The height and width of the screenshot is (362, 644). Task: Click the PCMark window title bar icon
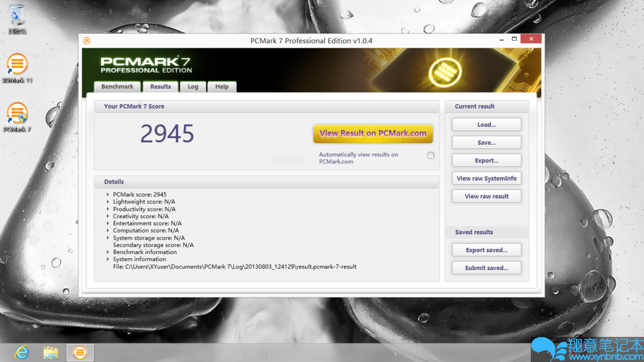pos(87,40)
